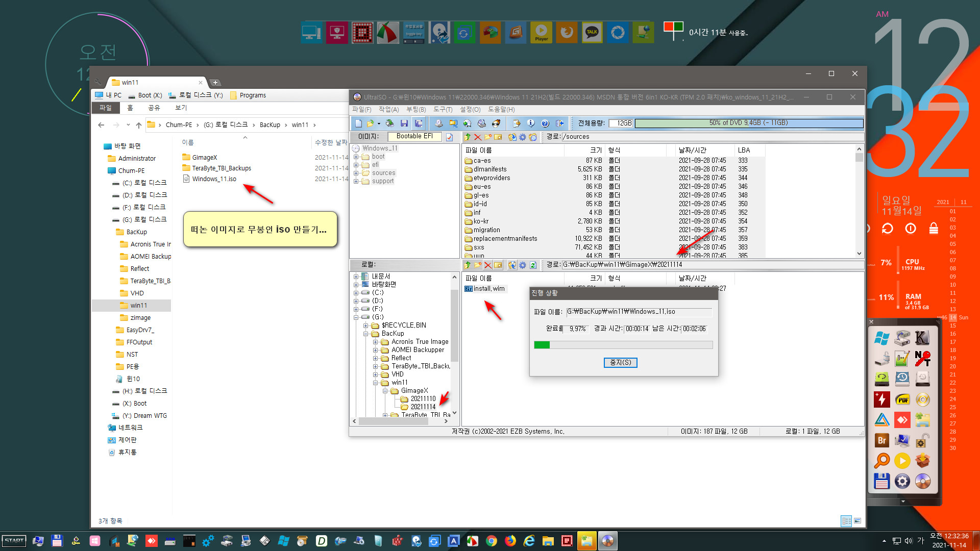980x551 pixels.
Task: Click the green progress bar in progress dialog
Action: 623,345
